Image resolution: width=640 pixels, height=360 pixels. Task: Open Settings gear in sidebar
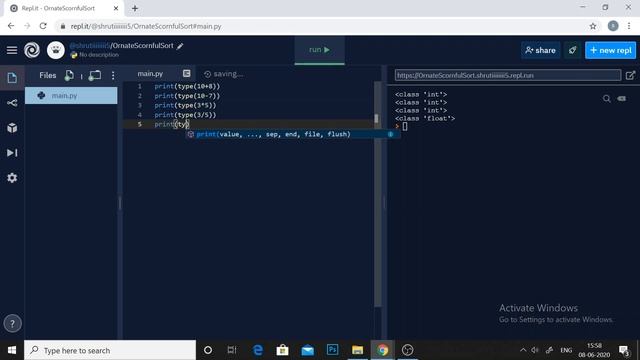pos(12,178)
